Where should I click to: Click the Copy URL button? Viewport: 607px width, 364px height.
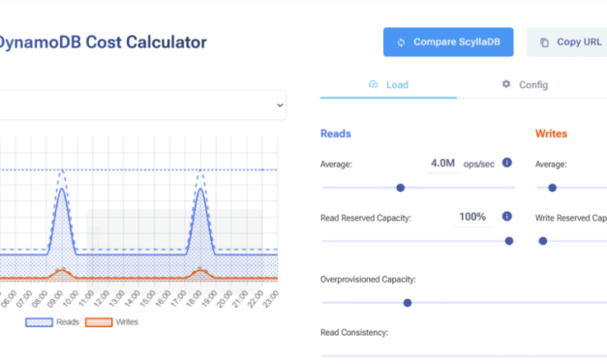[566, 42]
